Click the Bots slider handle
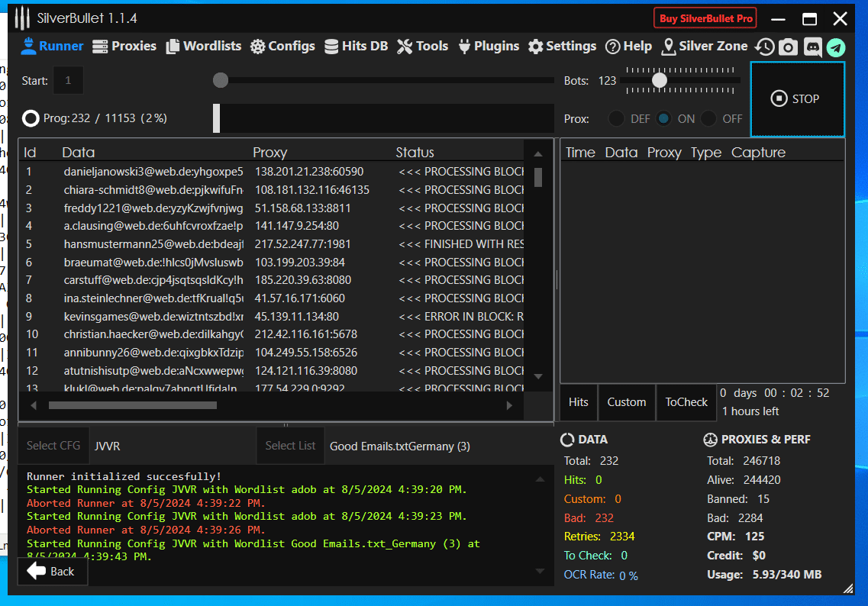The image size is (868, 606). coord(660,80)
